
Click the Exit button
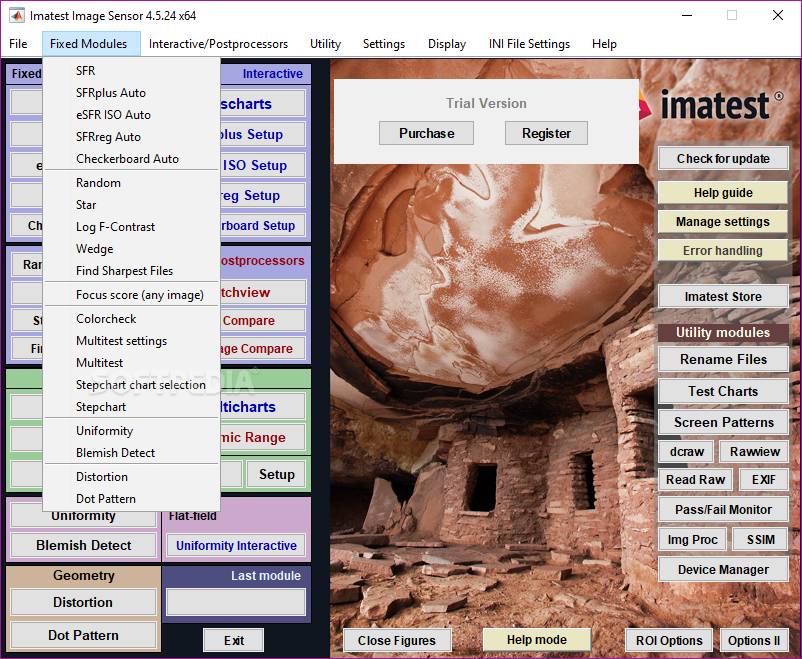(234, 641)
